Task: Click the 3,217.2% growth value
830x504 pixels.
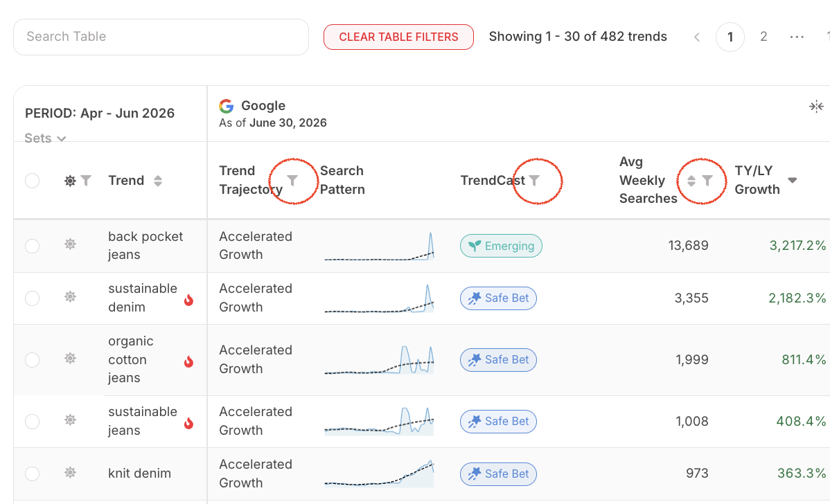Action: (x=797, y=245)
